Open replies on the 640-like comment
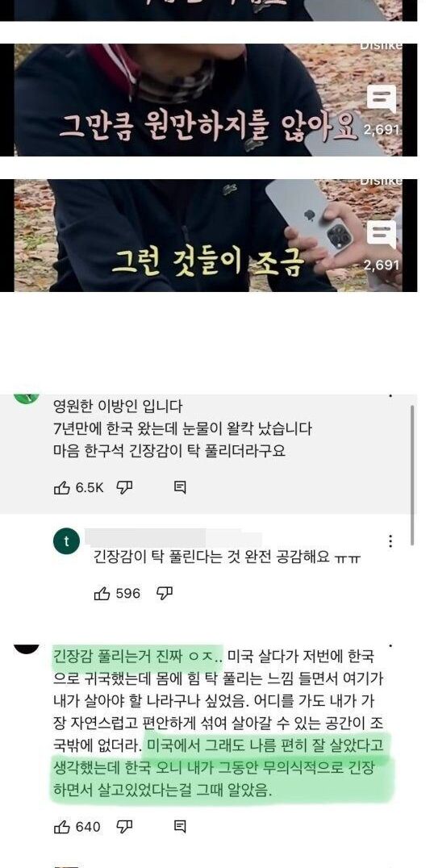434x868 pixels. (x=180, y=827)
